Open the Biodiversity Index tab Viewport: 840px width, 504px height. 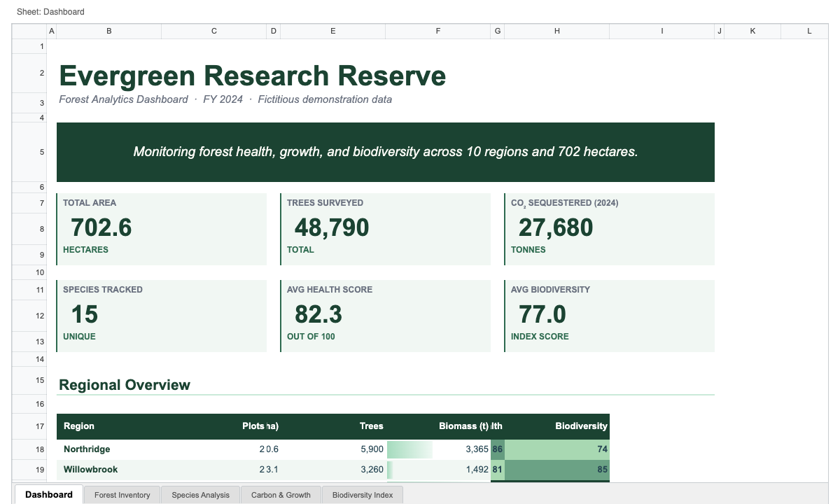point(363,495)
